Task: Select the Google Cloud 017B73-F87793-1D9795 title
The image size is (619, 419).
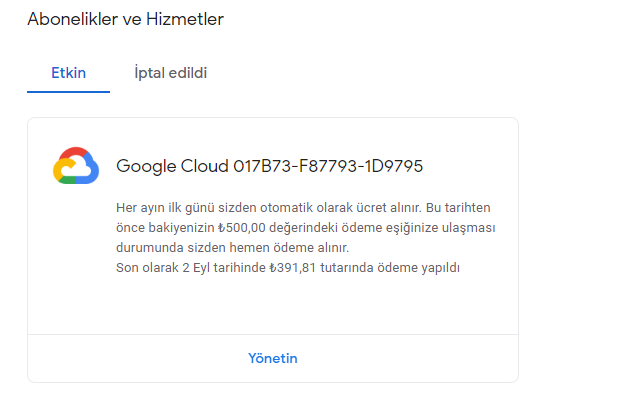Action: pos(269,166)
